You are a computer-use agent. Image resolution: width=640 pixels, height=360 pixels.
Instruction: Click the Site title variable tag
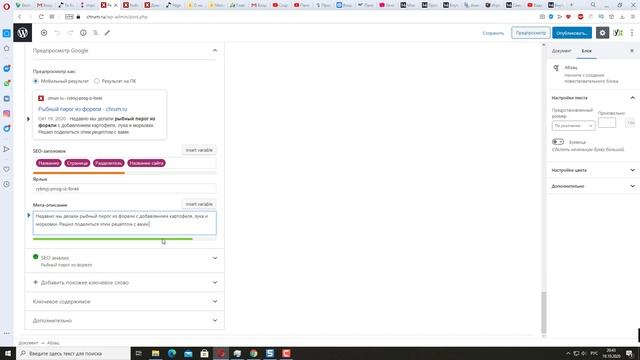tap(147, 163)
